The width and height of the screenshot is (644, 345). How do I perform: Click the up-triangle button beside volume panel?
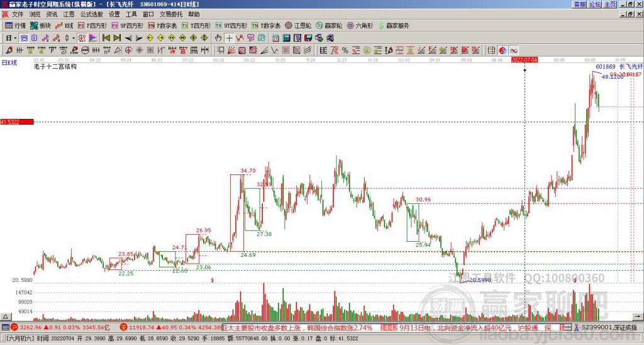pyautogui.click(x=5, y=317)
